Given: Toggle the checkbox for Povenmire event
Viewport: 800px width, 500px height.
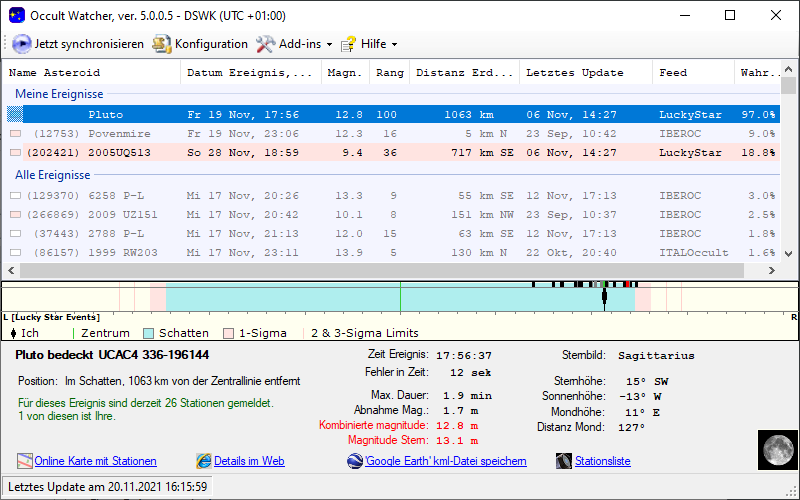Looking at the screenshot, I should click(x=15, y=134).
